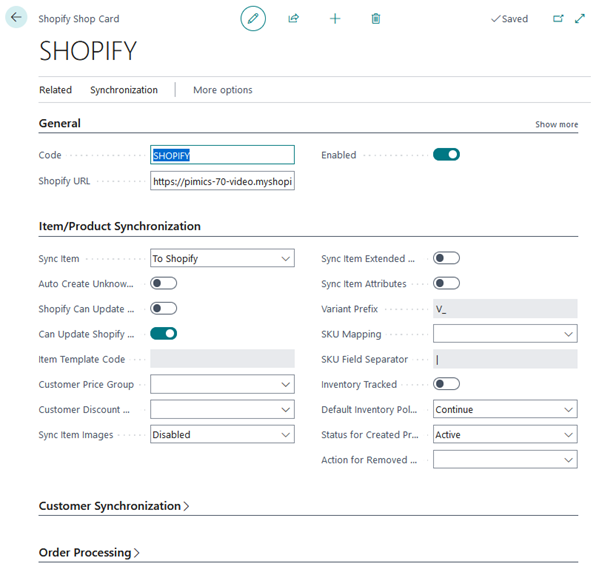
Task: Collapse Item/Product Synchronization header
Action: 120,226
